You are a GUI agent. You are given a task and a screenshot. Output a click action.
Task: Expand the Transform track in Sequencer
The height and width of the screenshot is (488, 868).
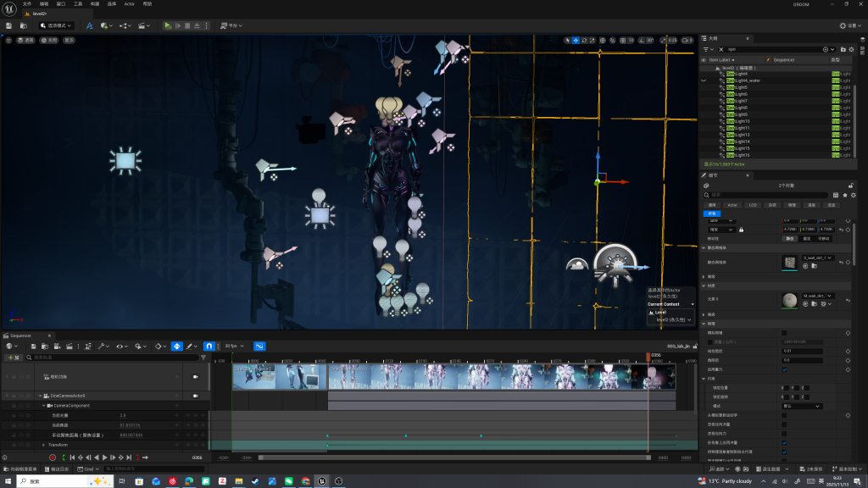44,445
